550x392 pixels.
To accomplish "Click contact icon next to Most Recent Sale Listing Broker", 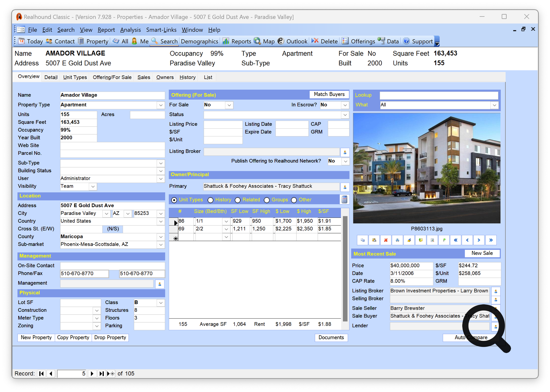I will pyautogui.click(x=496, y=291).
